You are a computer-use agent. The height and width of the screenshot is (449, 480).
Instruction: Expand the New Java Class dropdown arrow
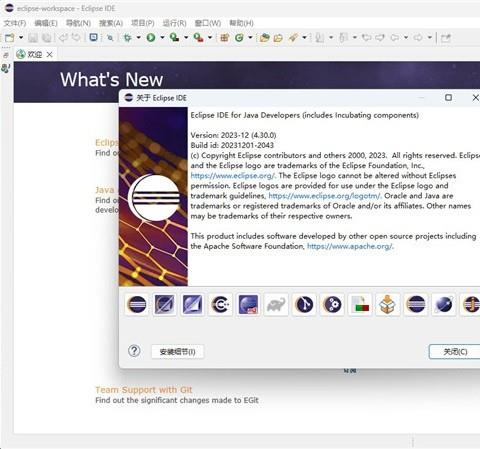250,37
